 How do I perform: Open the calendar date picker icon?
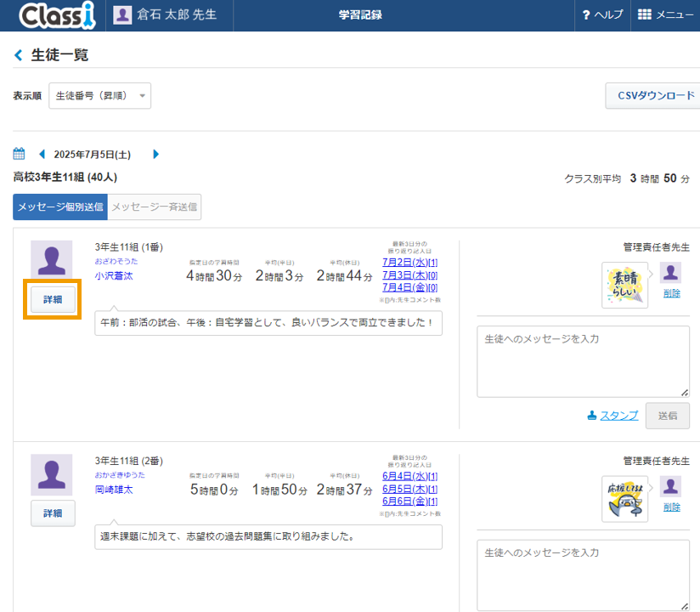pyautogui.click(x=19, y=154)
